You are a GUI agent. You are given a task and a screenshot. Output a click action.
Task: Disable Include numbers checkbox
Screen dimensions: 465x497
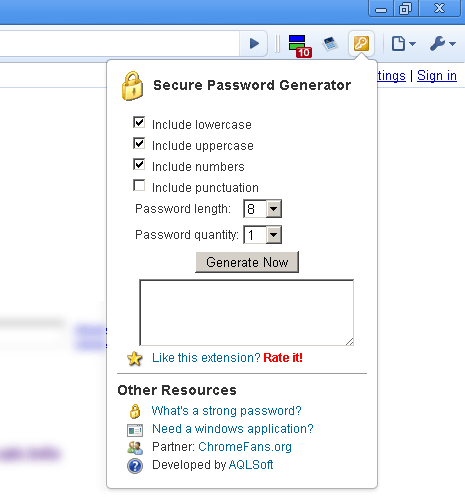coord(139,164)
